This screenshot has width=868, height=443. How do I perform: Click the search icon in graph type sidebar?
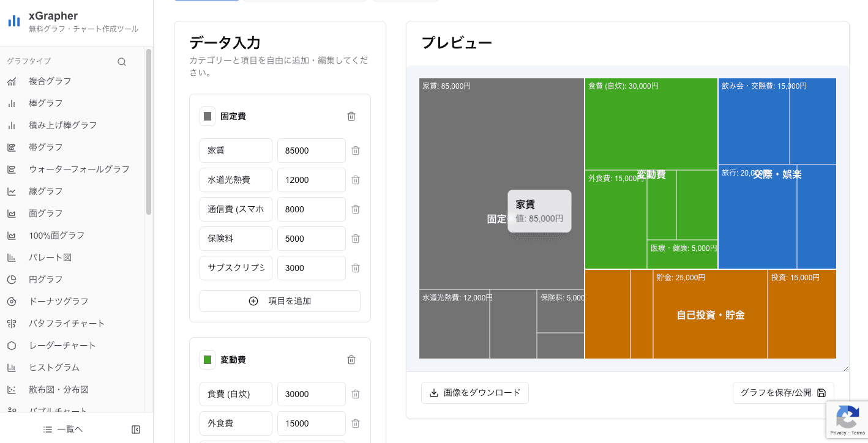click(x=122, y=61)
